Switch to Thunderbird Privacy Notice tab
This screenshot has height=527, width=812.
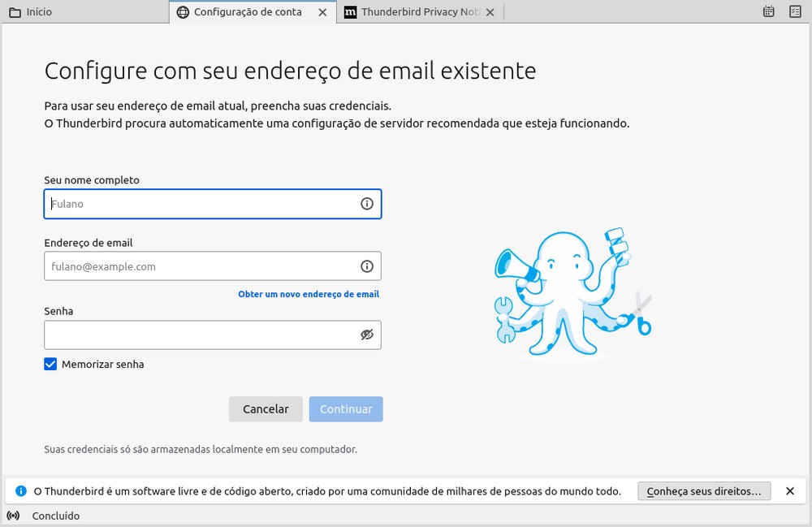[420, 12]
